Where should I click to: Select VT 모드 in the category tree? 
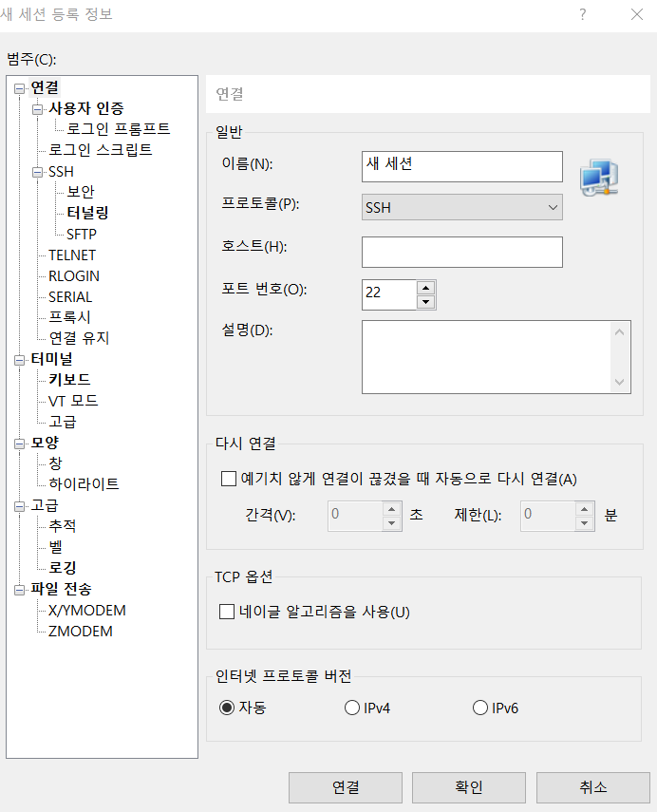pyautogui.click(x=73, y=401)
